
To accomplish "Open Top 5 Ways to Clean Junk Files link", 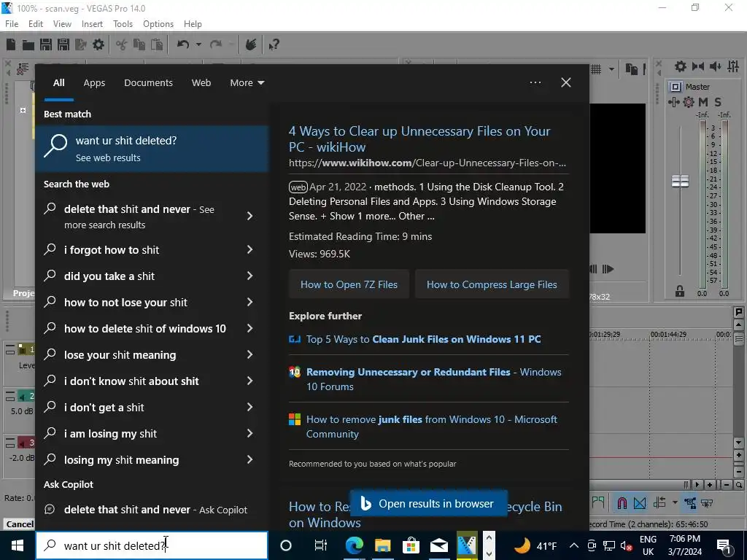I will 423,339.
